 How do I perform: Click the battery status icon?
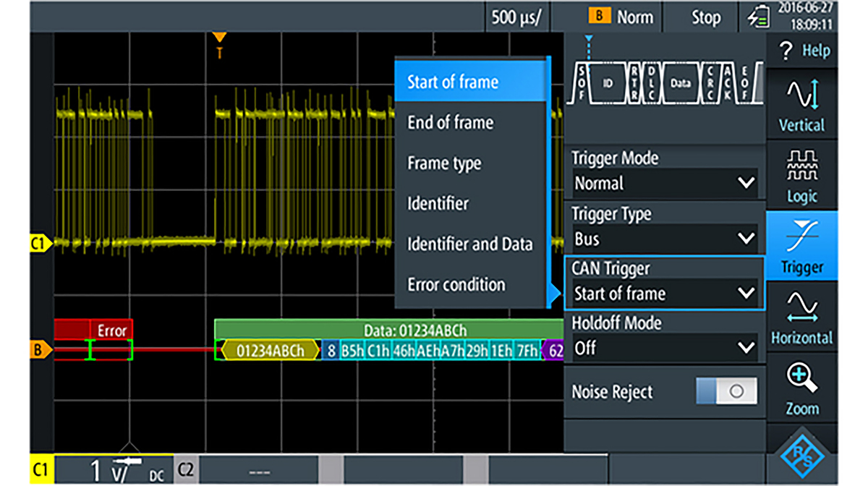click(x=759, y=17)
